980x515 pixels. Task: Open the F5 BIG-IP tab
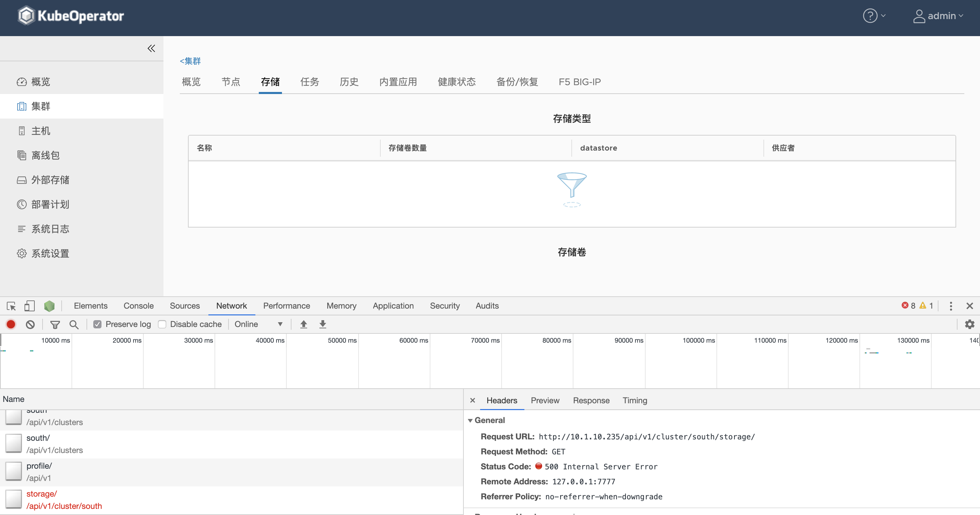580,82
